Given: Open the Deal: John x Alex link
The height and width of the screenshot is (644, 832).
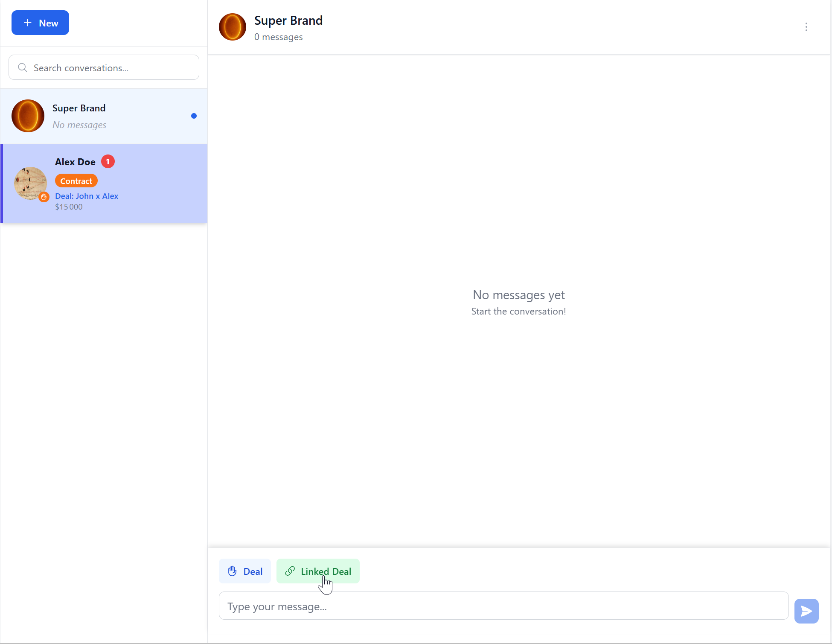Looking at the screenshot, I should point(87,196).
